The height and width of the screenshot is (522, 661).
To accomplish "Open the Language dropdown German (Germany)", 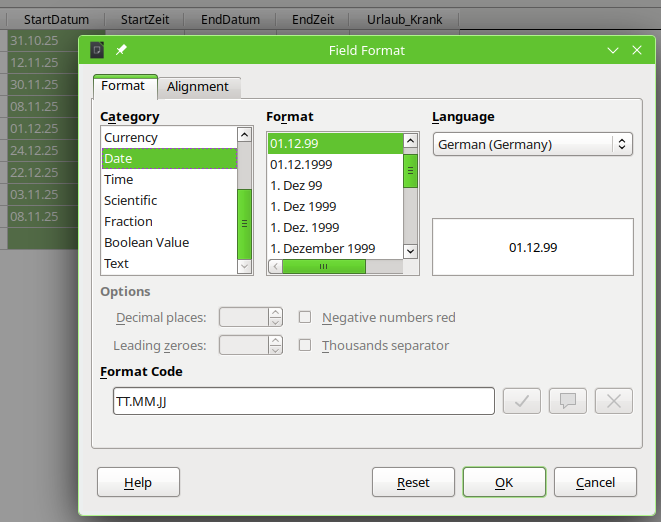I will click(533, 144).
